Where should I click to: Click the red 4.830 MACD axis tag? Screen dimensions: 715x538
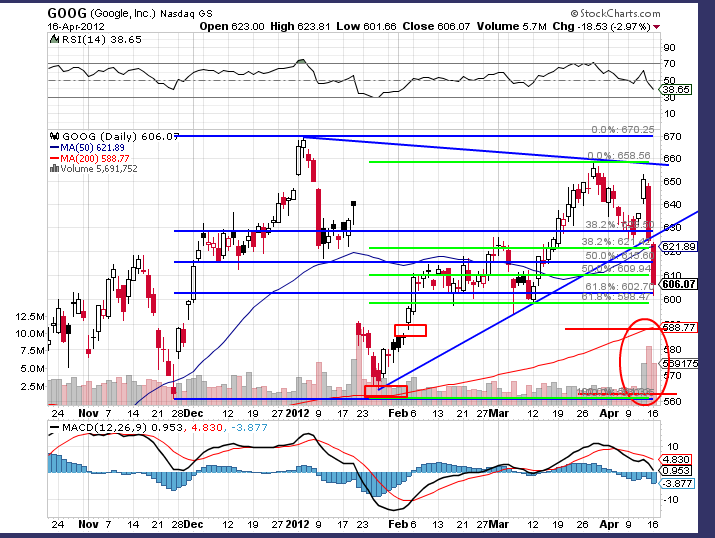tap(675, 460)
